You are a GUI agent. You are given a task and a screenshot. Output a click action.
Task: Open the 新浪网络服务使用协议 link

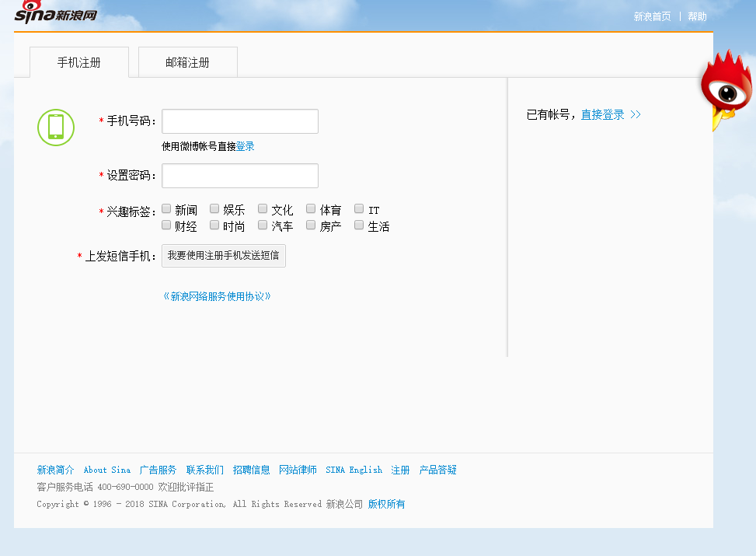217,296
